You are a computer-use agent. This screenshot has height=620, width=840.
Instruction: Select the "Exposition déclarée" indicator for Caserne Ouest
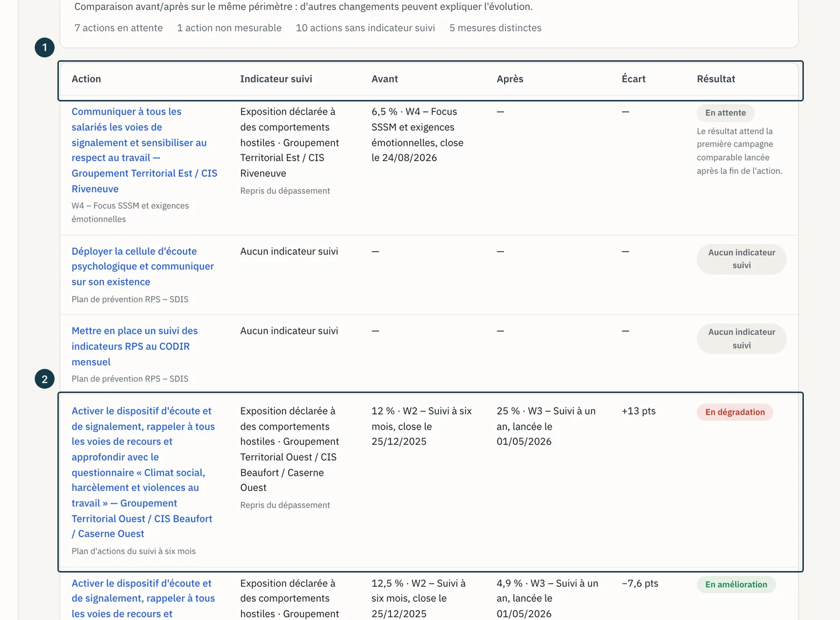[289, 450]
